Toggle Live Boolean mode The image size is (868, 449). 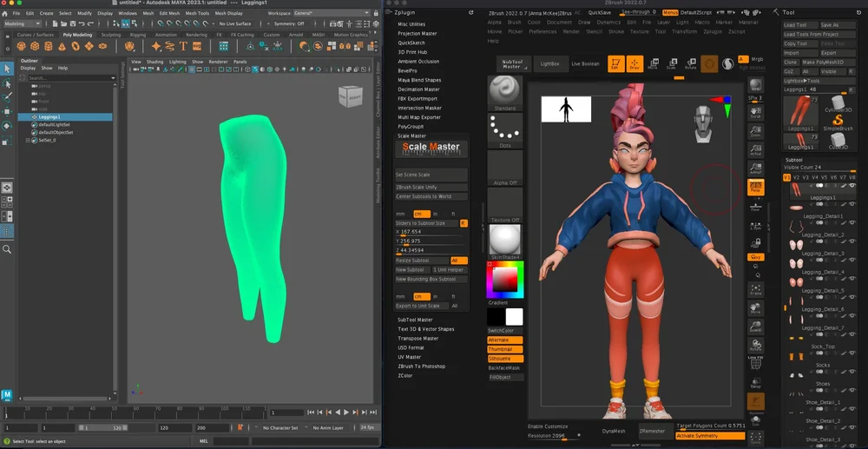pyautogui.click(x=585, y=64)
